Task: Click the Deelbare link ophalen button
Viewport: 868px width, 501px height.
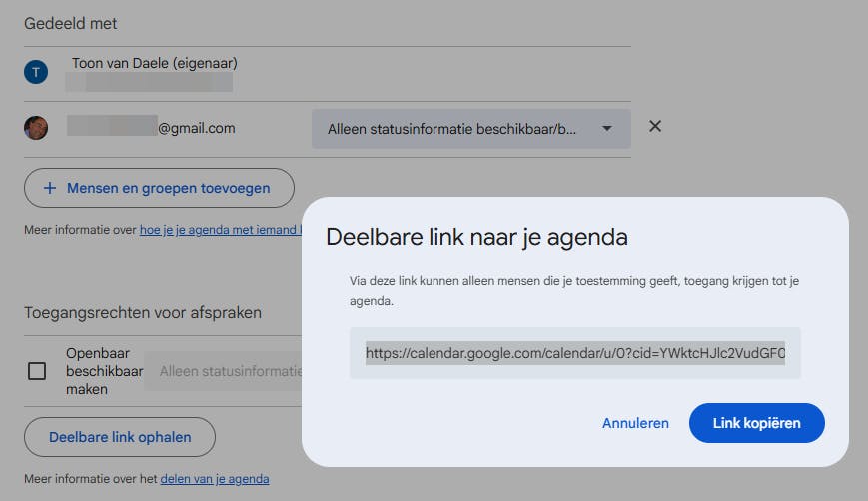Action: [x=120, y=437]
